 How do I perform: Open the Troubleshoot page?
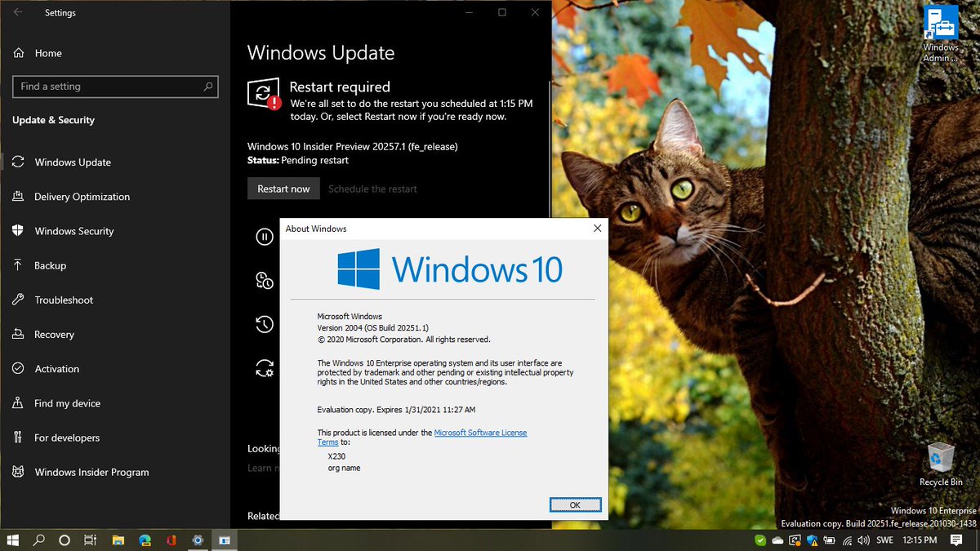click(115, 300)
